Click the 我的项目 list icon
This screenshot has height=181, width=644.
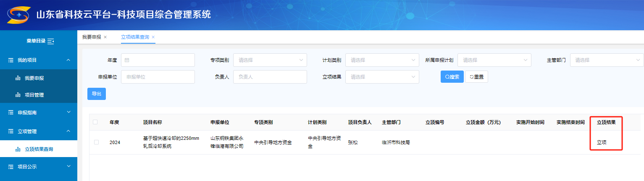[11, 60]
